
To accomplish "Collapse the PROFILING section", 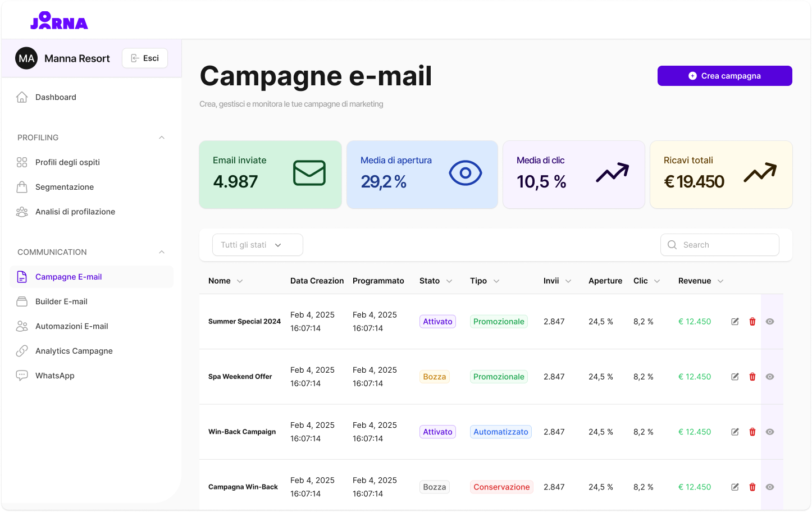I will (162, 137).
